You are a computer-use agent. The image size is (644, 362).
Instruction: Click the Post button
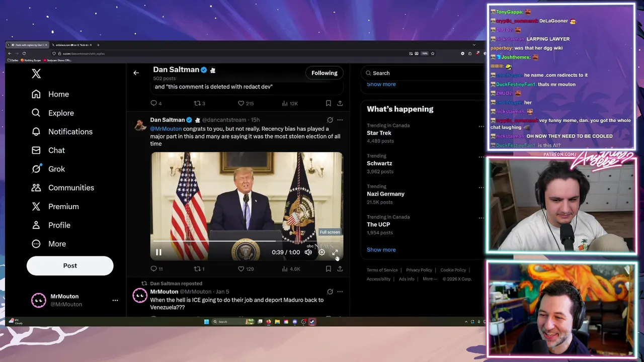(70, 265)
